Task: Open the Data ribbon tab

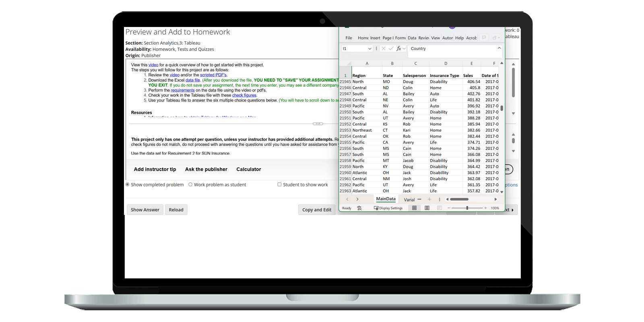Action: click(412, 38)
